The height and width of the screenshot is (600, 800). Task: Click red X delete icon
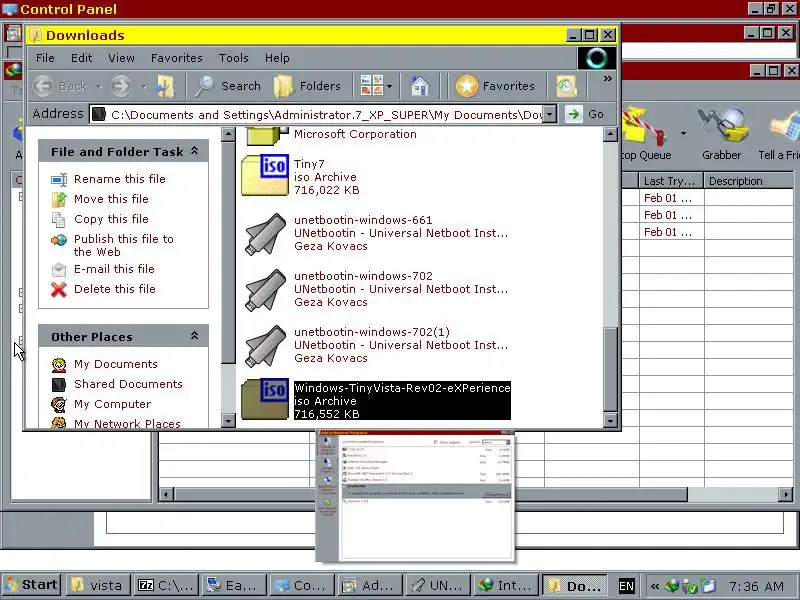tap(59, 289)
